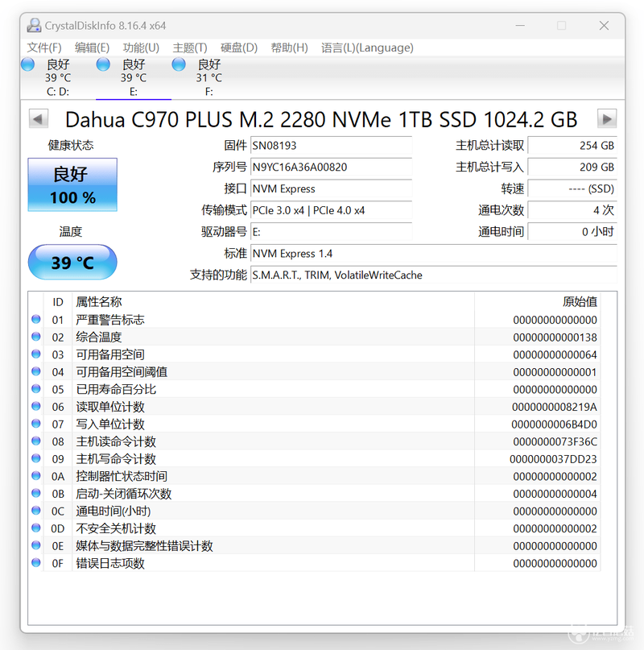Viewport: 644px width, 650px height.
Task: Open the 编辑(E) menu
Action: tap(92, 48)
